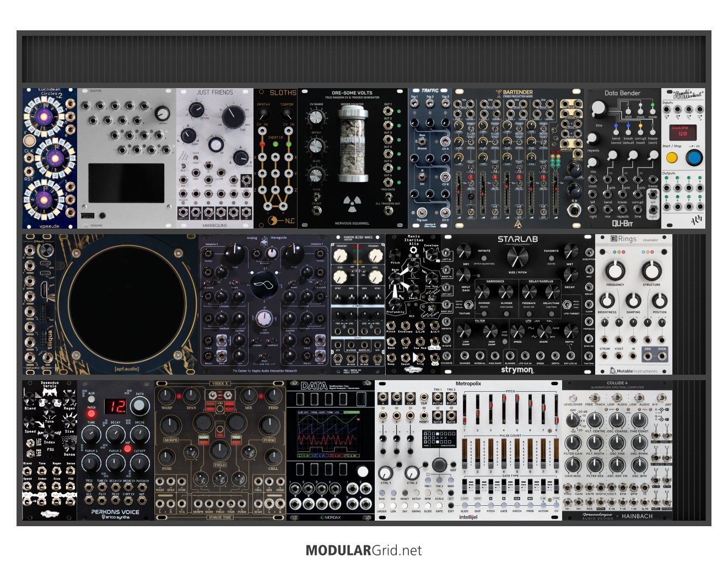Click the blue encoder knob on Pamela's Workout
The width and height of the screenshot is (728, 562).
click(694, 158)
